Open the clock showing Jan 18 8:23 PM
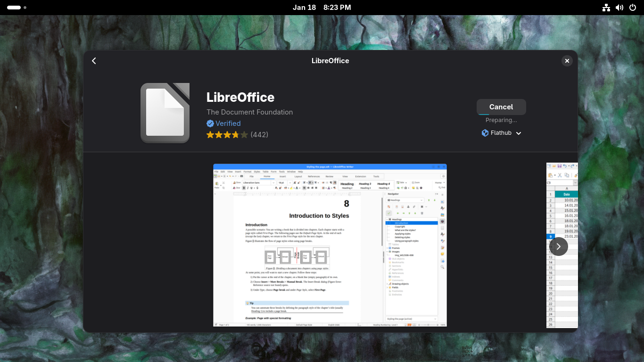Screen dimensions: 644x362 [x=322, y=8]
